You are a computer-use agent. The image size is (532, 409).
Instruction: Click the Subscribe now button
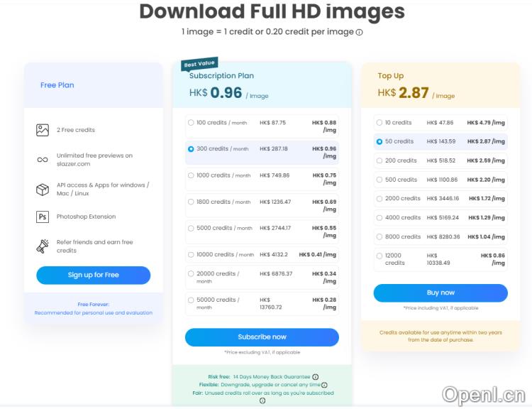[262, 337]
